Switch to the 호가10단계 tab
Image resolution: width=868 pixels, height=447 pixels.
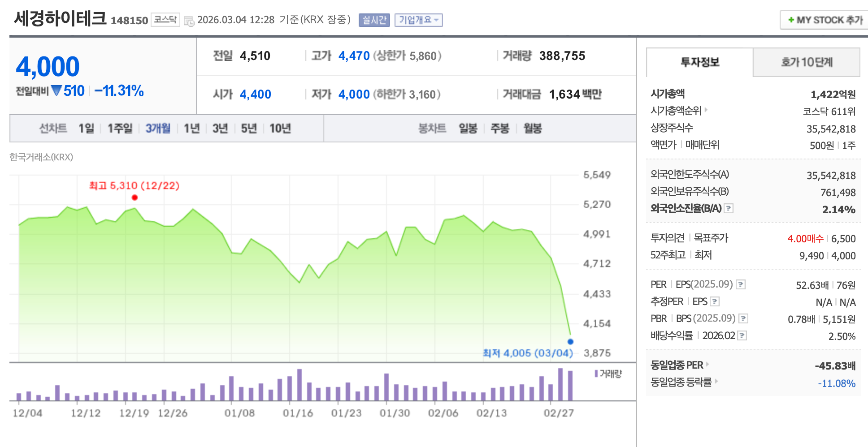(807, 62)
